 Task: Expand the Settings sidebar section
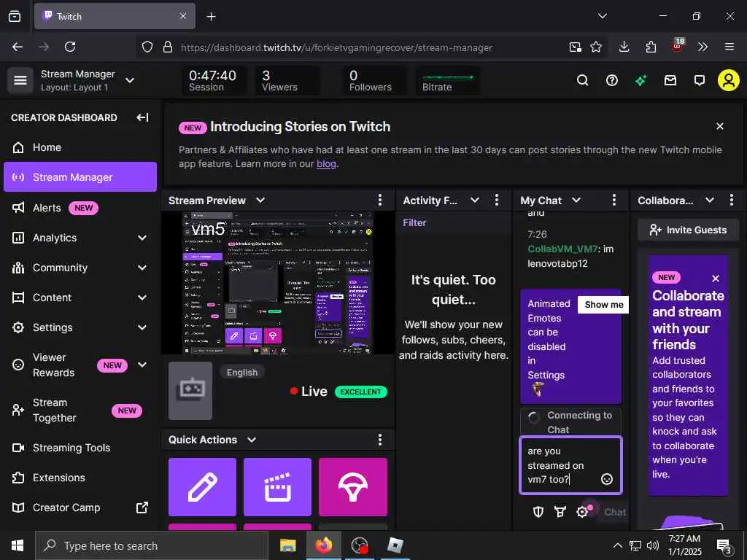click(142, 327)
